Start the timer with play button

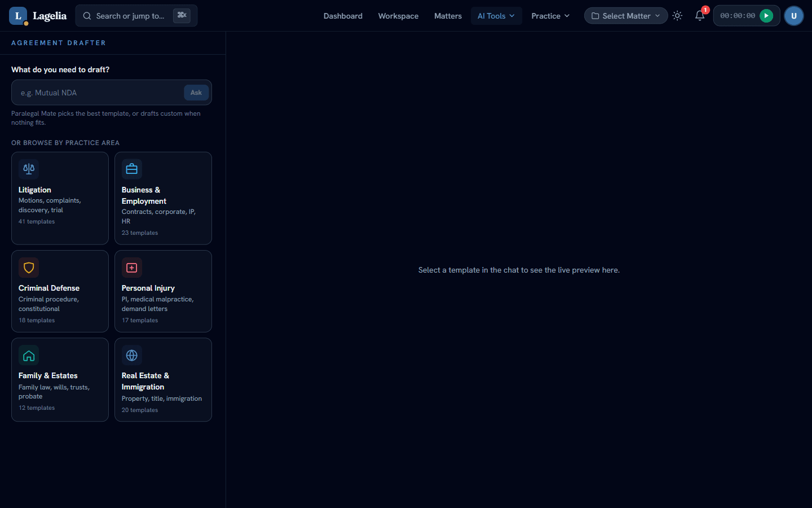click(x=766, y=16)
